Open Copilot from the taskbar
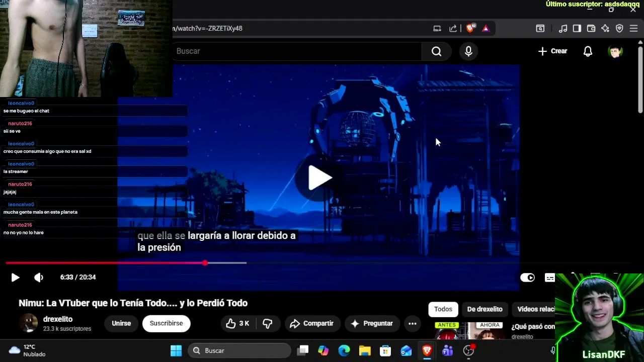The height and width of the screenshot is (362, 644). coord(324,350)
